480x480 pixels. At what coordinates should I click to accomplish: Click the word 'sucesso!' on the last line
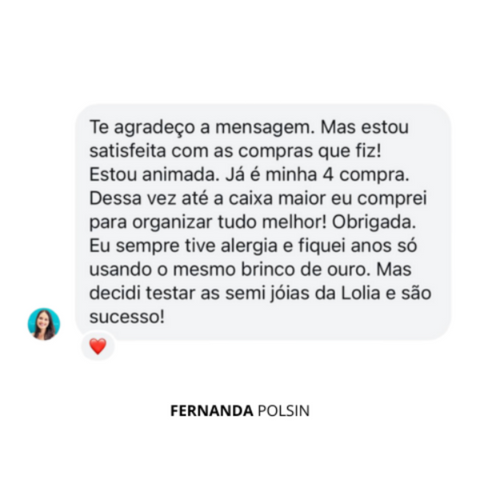pos(127,317)
